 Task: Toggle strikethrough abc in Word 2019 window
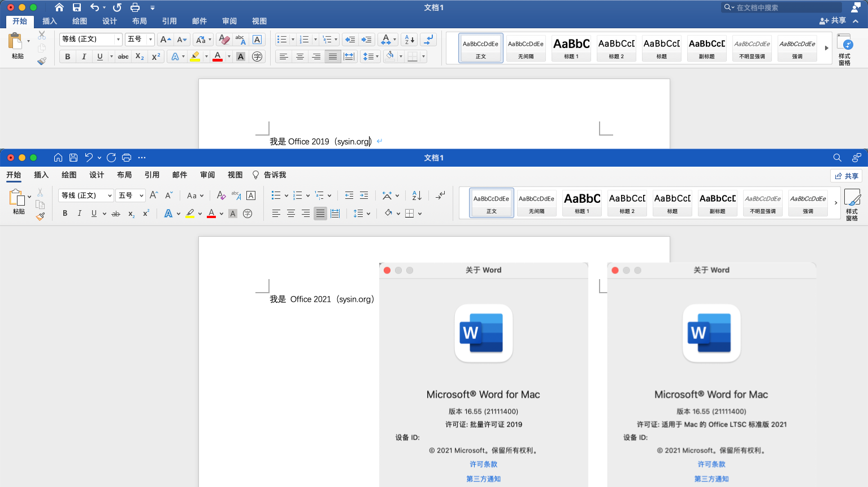click(123, 56)
